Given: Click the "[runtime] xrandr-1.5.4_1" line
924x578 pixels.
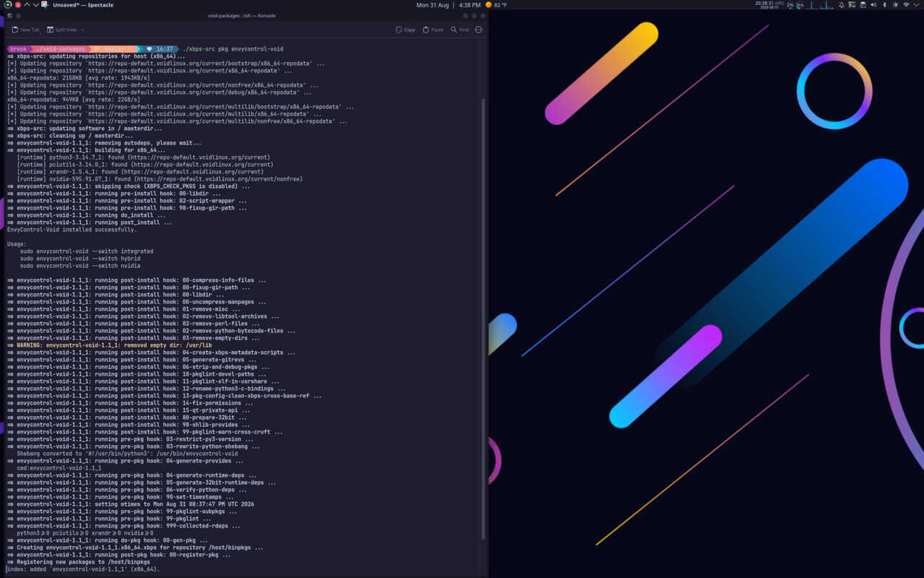Looking at the screenshot, I should click(140, 172).
